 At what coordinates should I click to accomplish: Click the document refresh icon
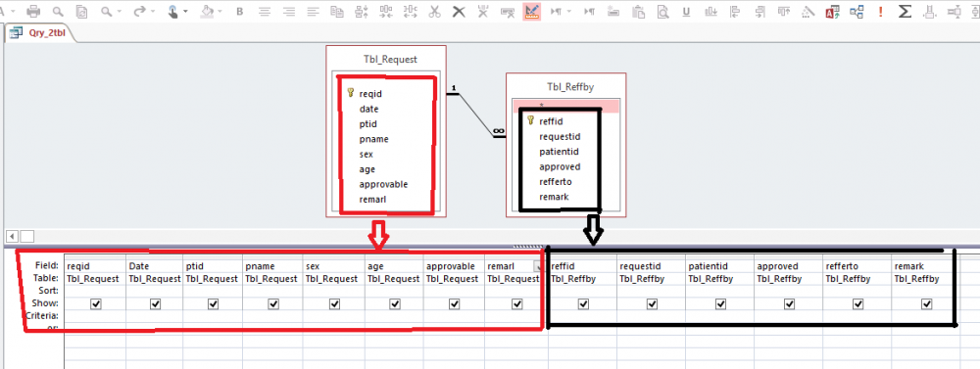point(81,11)
